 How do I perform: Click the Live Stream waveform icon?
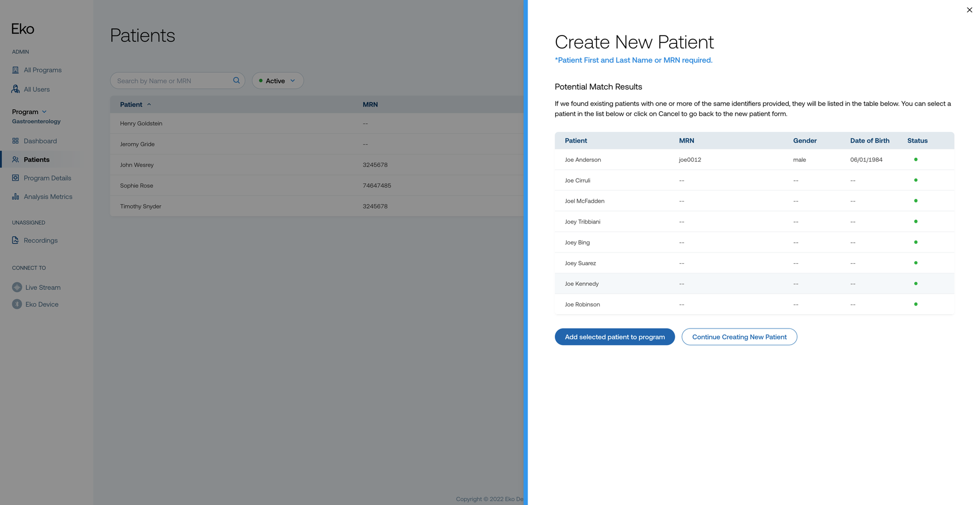[17, 287]
